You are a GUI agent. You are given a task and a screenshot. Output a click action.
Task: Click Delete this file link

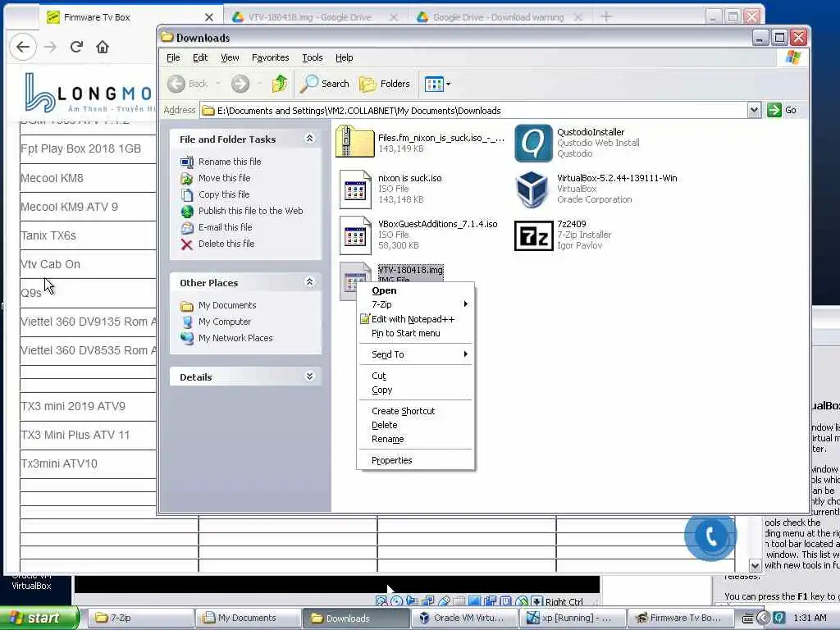pyautogui.click(x=226, y=243)
